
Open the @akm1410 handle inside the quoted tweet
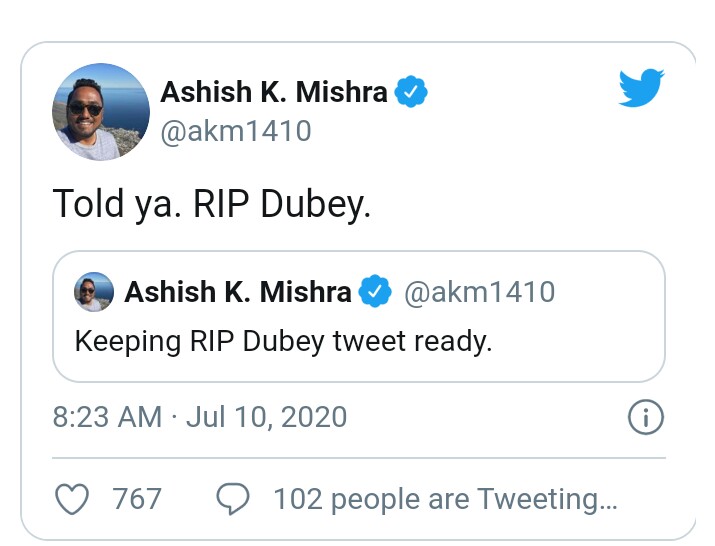(x=478, y=292)
